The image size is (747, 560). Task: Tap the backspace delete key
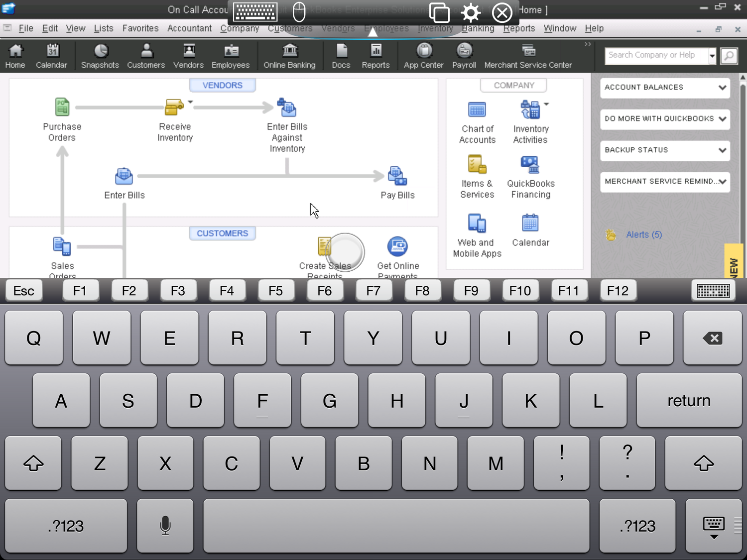[713, 338]
